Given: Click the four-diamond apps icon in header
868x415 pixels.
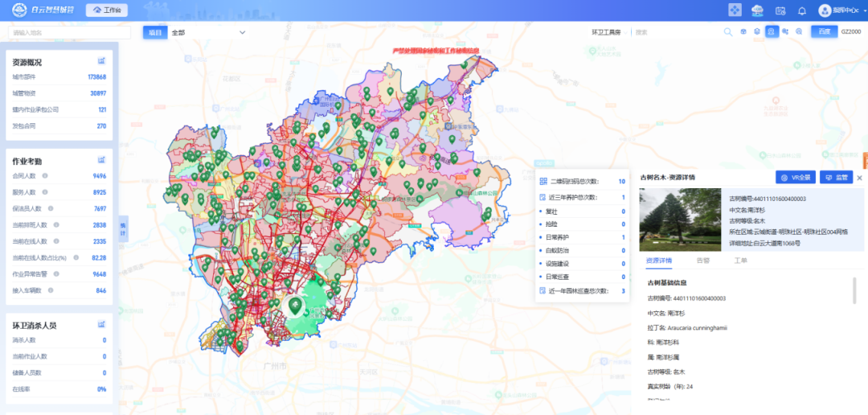Looking at the screenshot, I should pos(735,10).
